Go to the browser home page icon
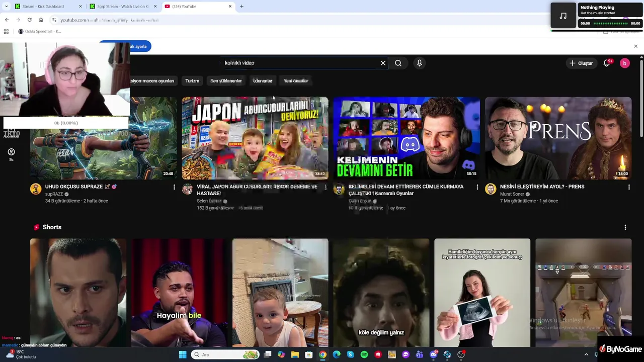Image resolution: width=644 pixels, height=362 pixels. coord(41,20)
